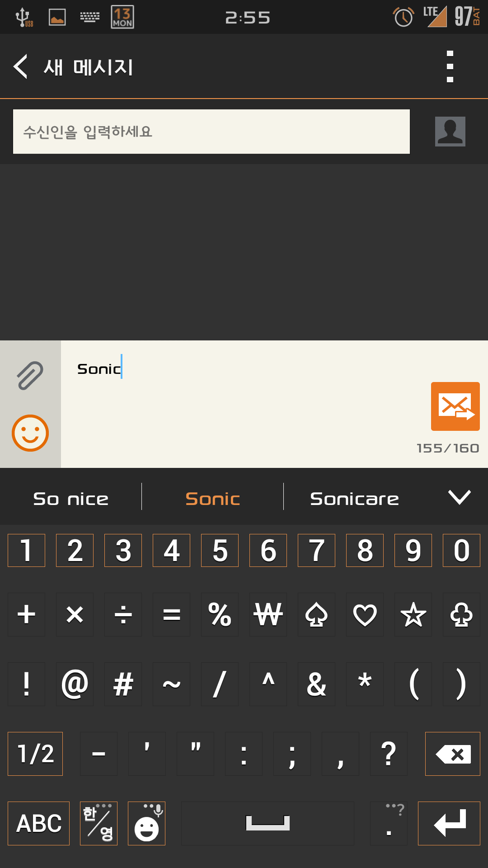Tap the enter return key
This screenshot has width=488, height=868.
tap(449, 823)
